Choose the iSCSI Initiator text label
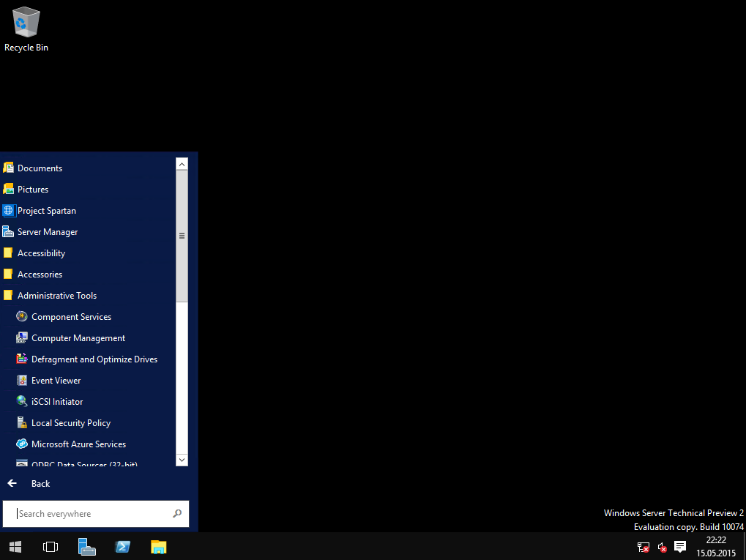Image resolution: width=746 pixels, height=560 pixels. (x=57, y=402)
